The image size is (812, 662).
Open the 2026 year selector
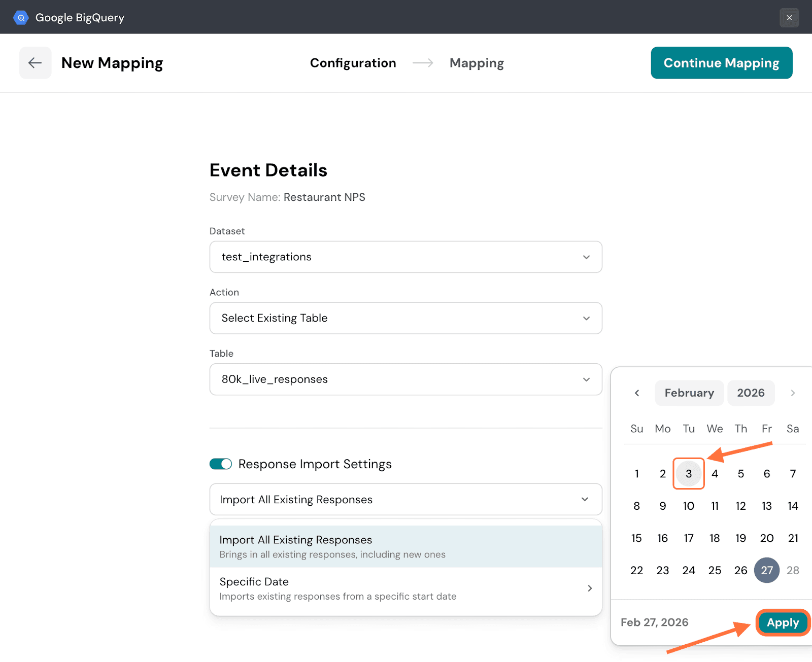point(751,393)
